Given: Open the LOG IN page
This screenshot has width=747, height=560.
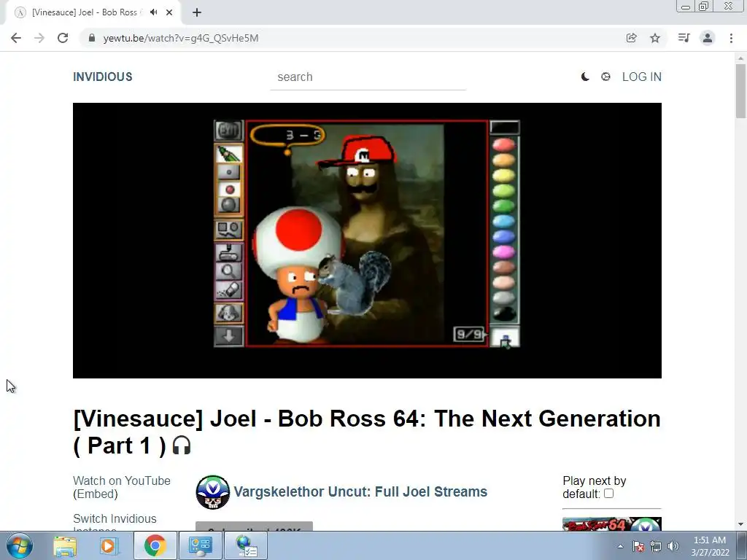Looking at the screenshot, I should (642, 77).
